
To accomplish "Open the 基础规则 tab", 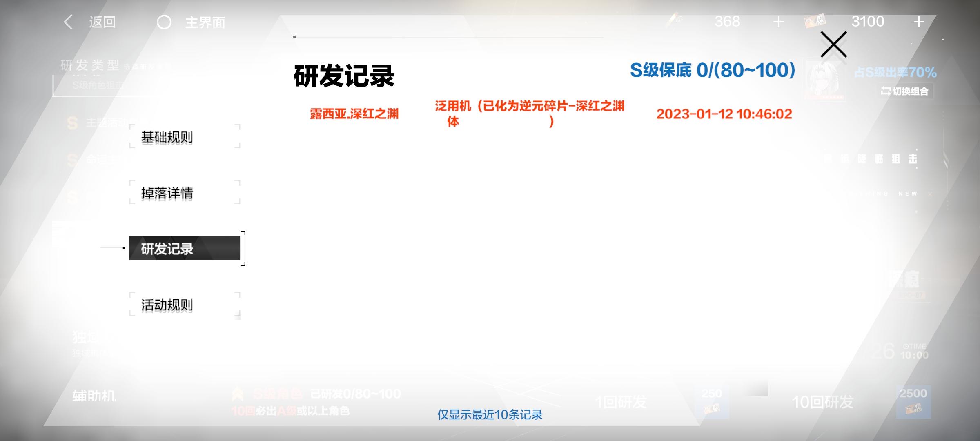I will click(x=185, y=136).
